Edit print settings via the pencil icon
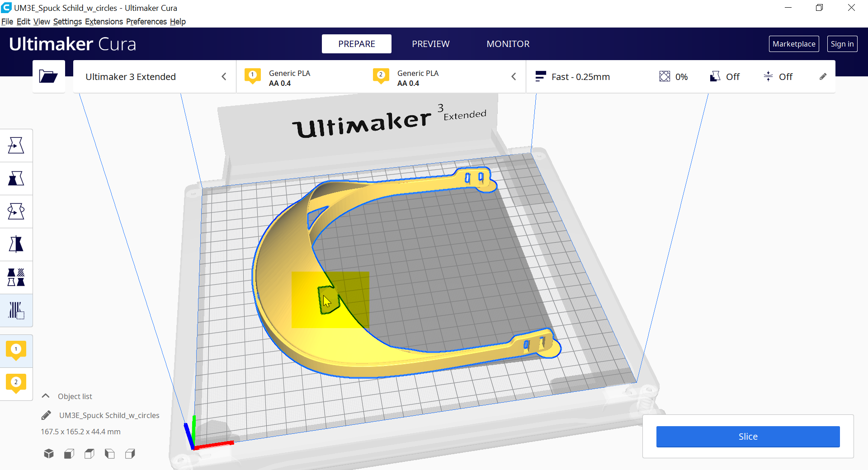The width and height of the screenshot is (868, 470). point(823,76)
